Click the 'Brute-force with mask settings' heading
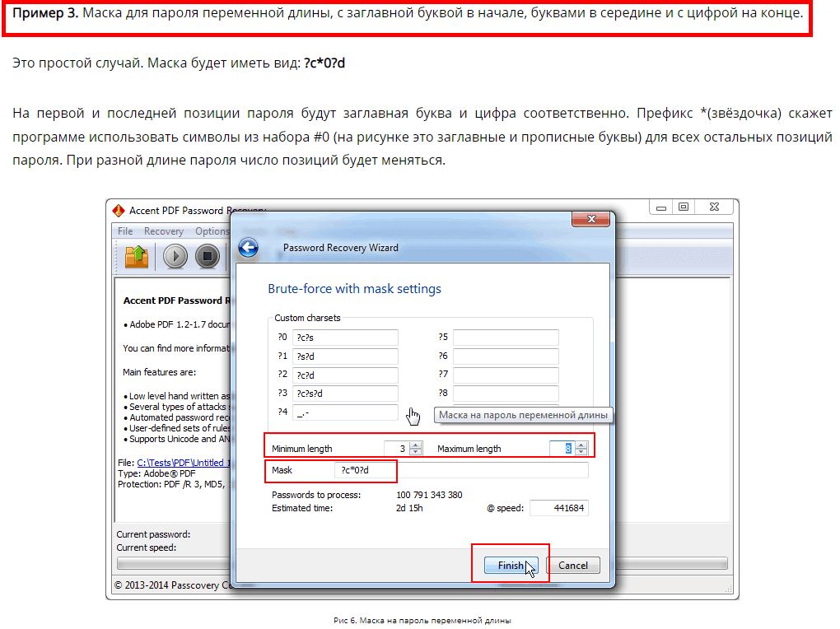This screenshot has width=840, height=629. point(355,289)
